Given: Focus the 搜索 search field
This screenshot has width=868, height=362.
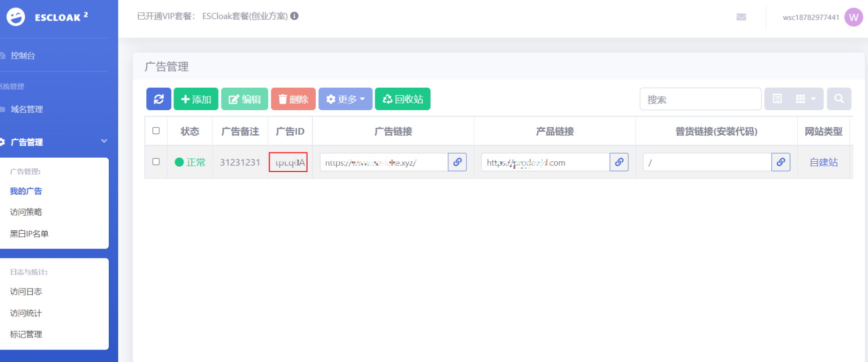Looking at the screenshot, I should tap(701, 99).
